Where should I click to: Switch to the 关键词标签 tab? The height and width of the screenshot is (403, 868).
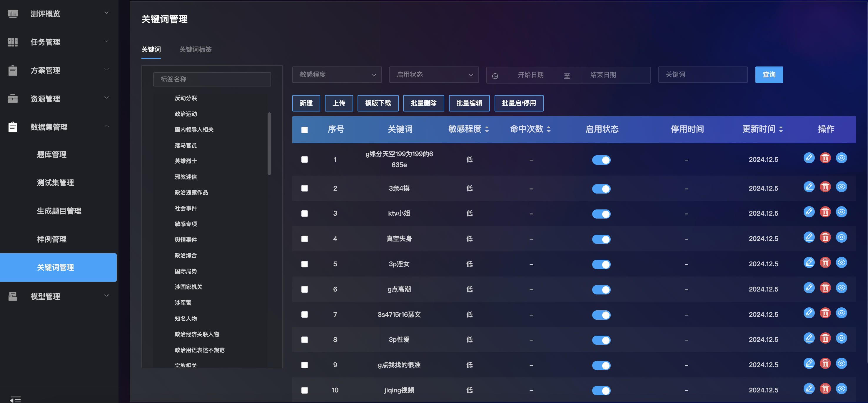[x=195, y=49]
